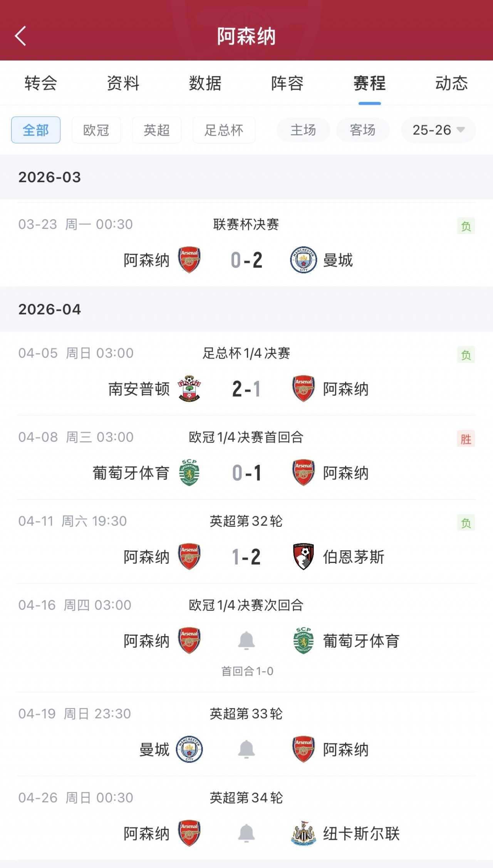Select the 足总杯 filter
493x868 pixels.
tap(224, 130)
